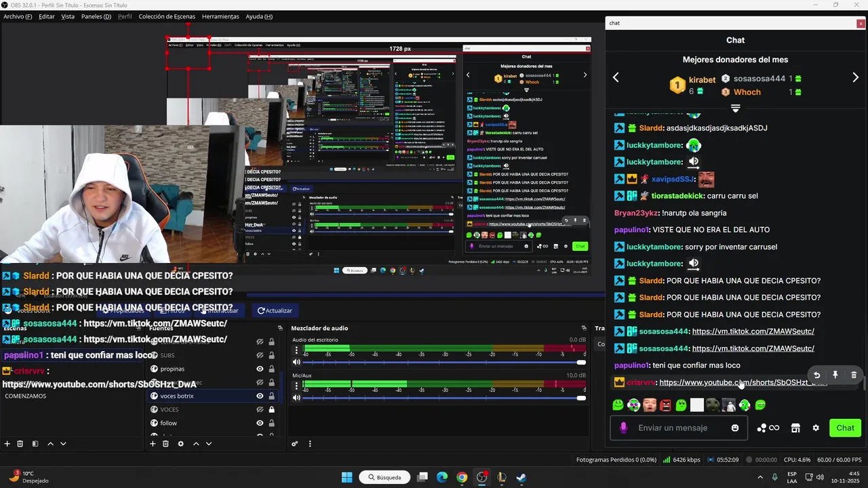
Task: Show hidden system tray icons
Action: click(760, 477)
